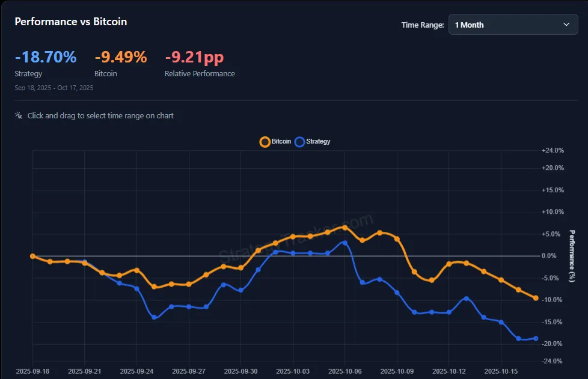This screenshot has width=588, height=379.
Task: Toggle the Bitcoin series label in legend
Action: click(x=281, y=142)
